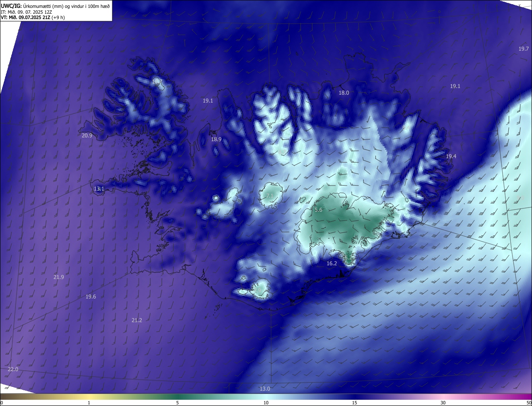Click the 19.7 value label

click(524, 49)
